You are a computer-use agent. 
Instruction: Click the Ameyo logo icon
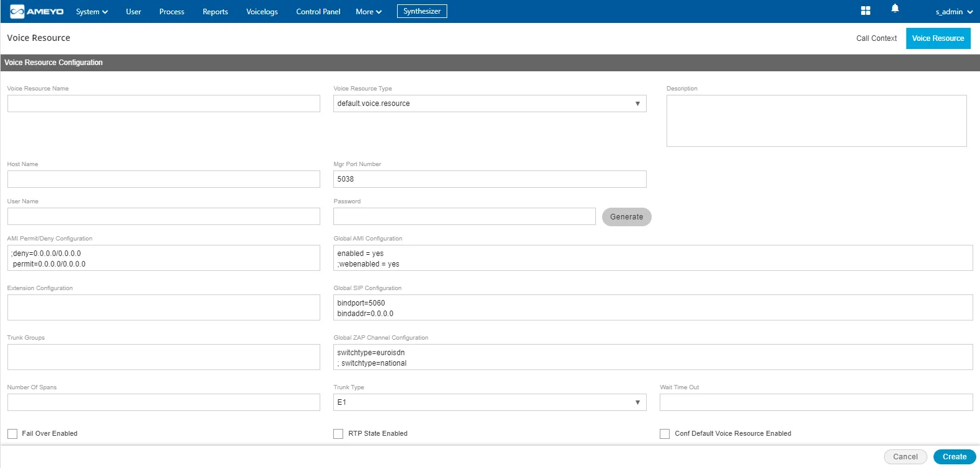point(37,11)
